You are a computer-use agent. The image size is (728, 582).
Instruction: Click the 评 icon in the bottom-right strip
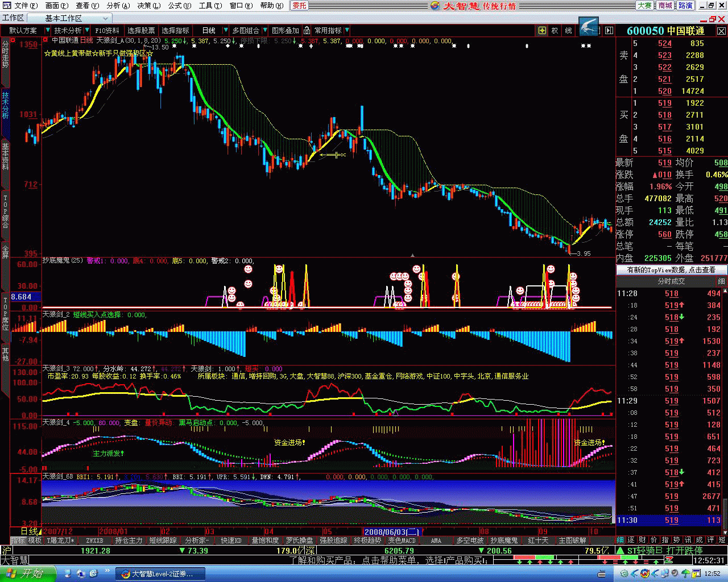click(710, 540)
